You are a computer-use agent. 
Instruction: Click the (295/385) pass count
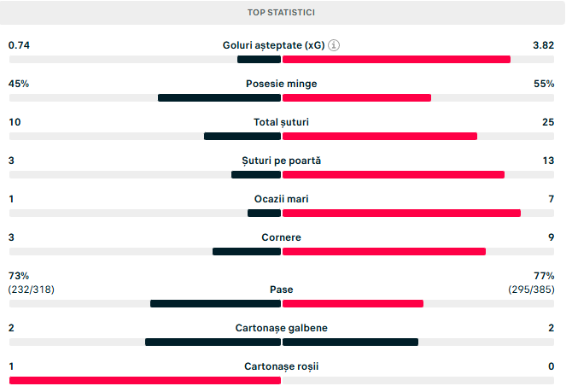[x=531, y=290]
